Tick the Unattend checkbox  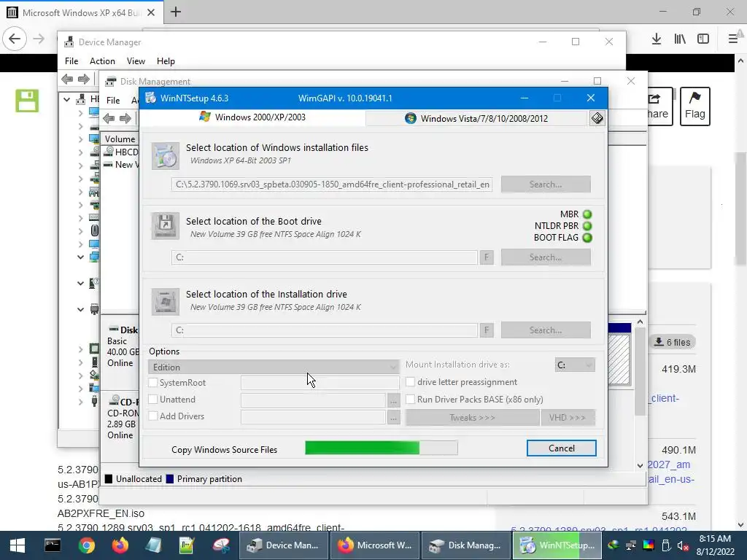pos(153,399)
